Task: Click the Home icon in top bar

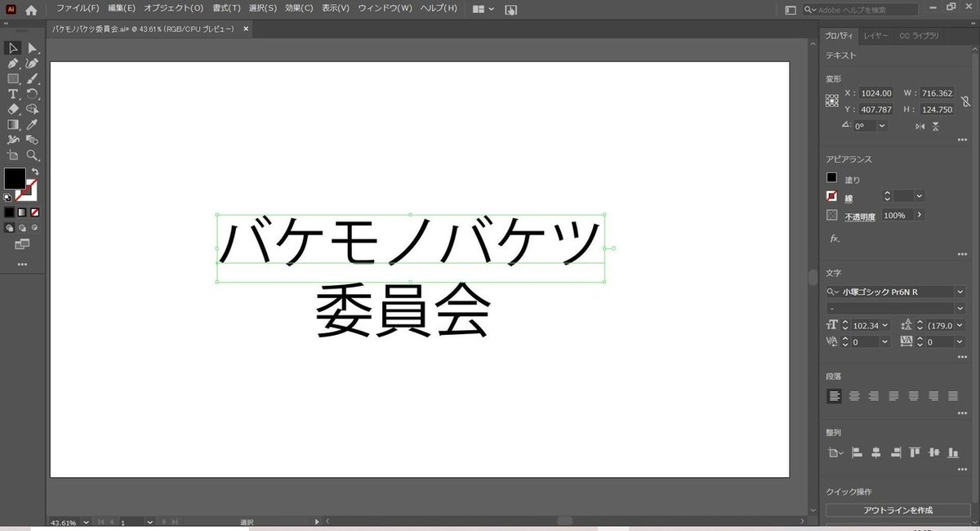Action: coord(31,10)
